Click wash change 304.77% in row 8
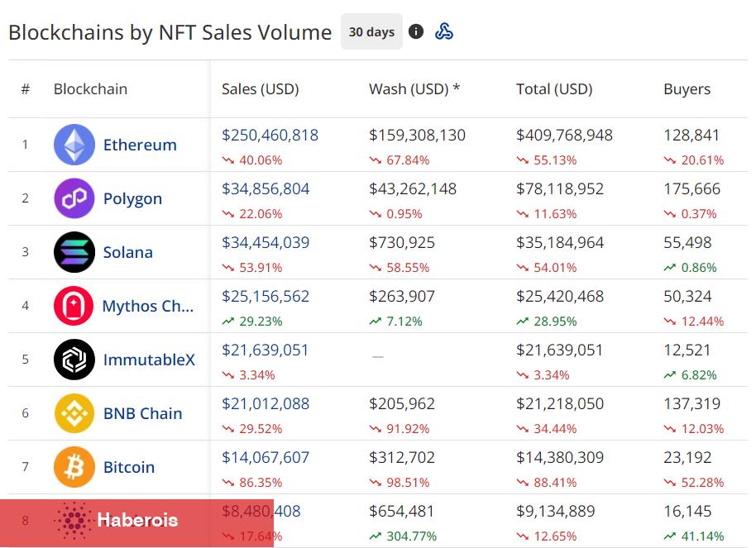This screenshot has width=756, height=548. tap(412, 536)
